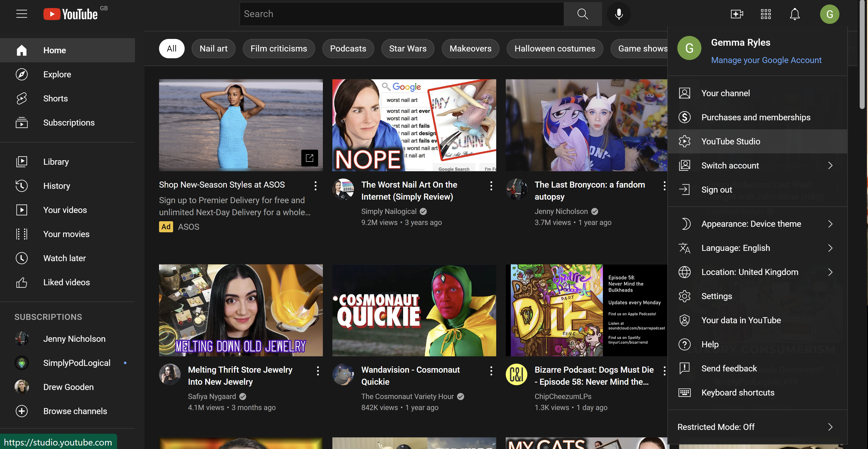Click the external link icon on ASOS thumbnail
868x449 pixels.
pos(309,158)
